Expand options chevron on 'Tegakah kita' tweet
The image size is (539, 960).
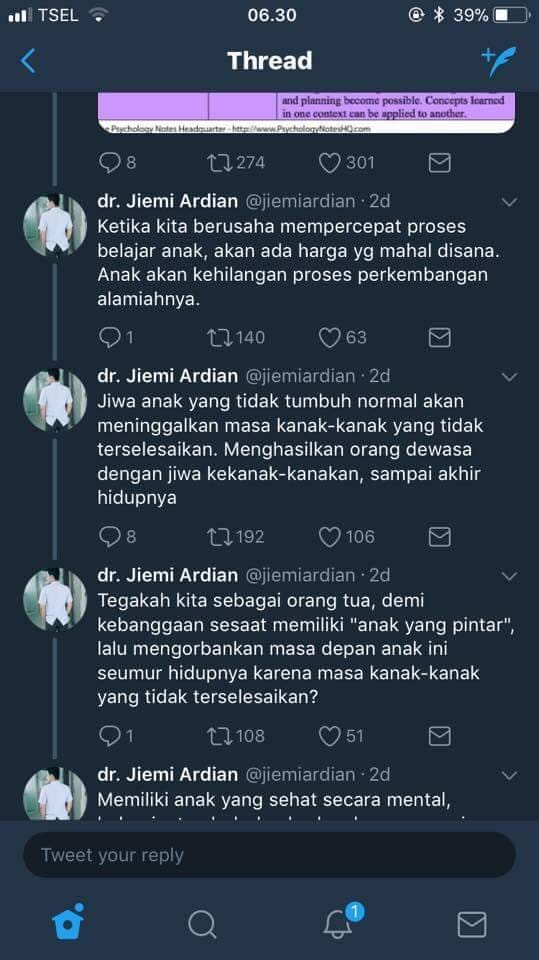pyautogui.click(x=510, y=576)
